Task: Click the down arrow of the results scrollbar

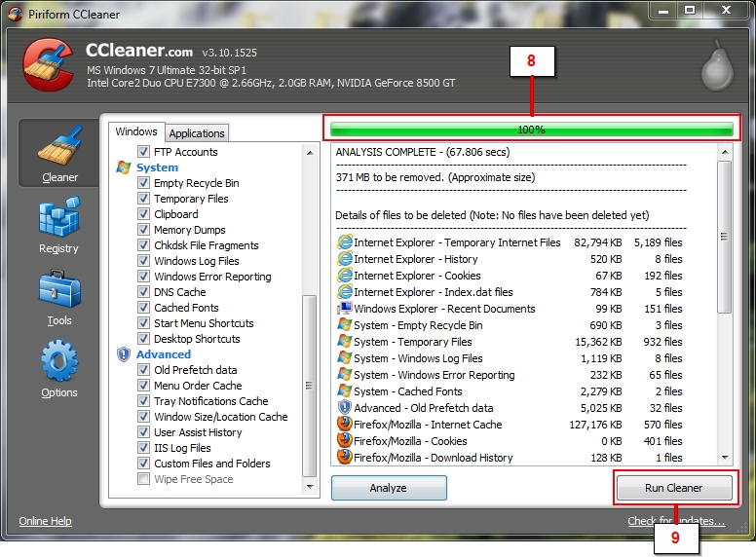Action: (x=724, y=457)
